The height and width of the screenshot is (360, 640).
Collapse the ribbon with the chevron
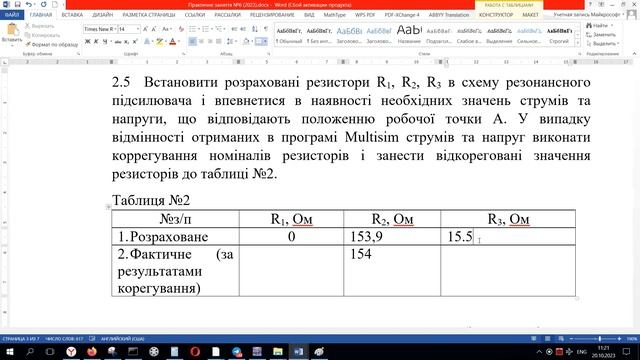634,53
